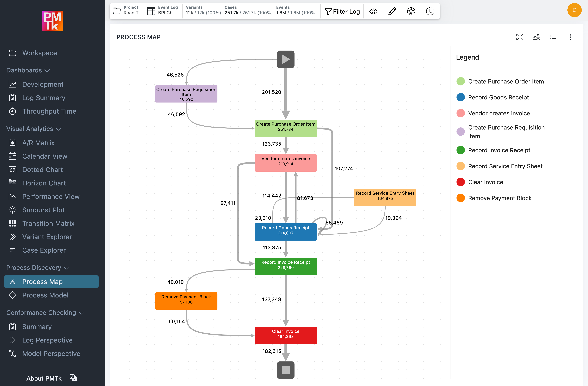
Task: Click the About PMTk link
Action: (44, 378)
